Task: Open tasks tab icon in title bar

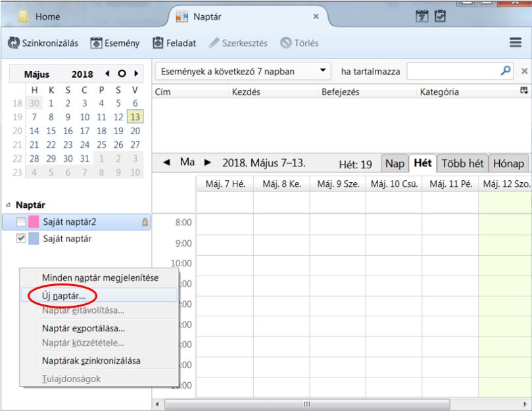Action: coord(442,15)
